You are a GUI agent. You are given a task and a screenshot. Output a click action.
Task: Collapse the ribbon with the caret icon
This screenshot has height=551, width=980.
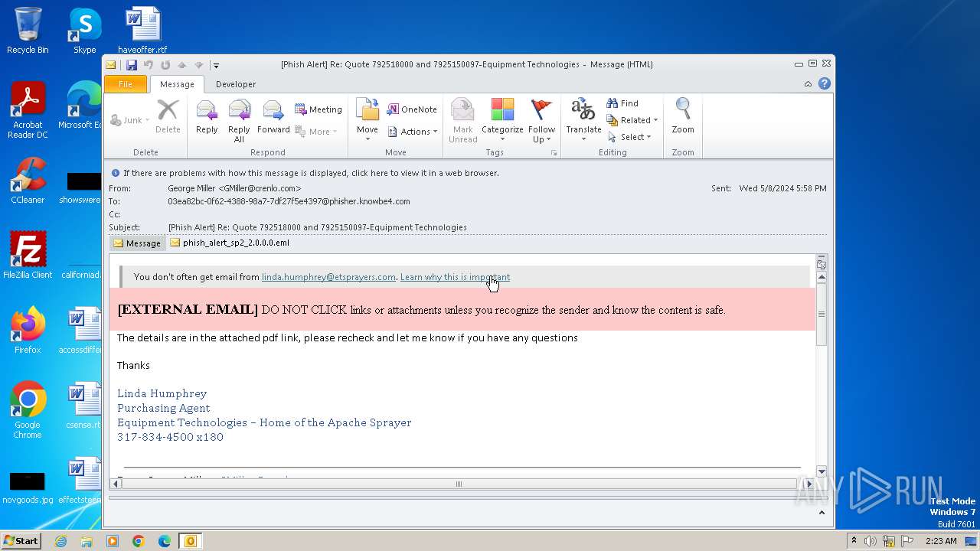[x=808, y=84]
